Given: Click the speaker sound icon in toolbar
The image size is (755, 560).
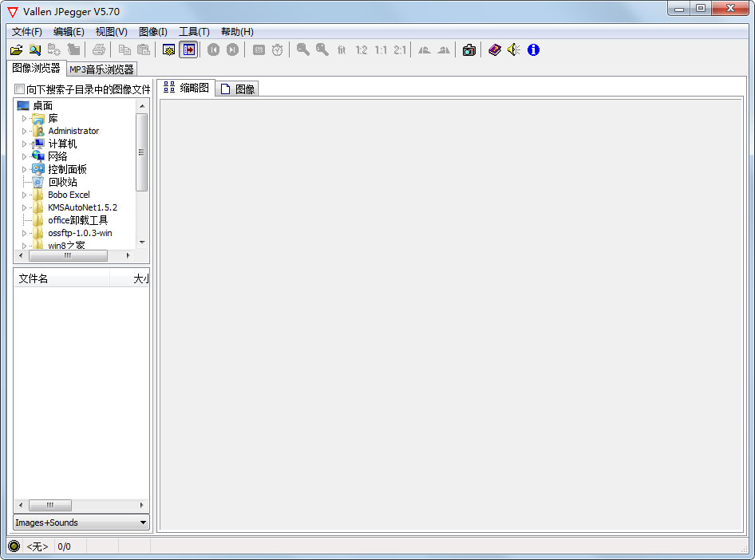Looking at the screenshot, I should pyautogui.click(x=514, y=50).
